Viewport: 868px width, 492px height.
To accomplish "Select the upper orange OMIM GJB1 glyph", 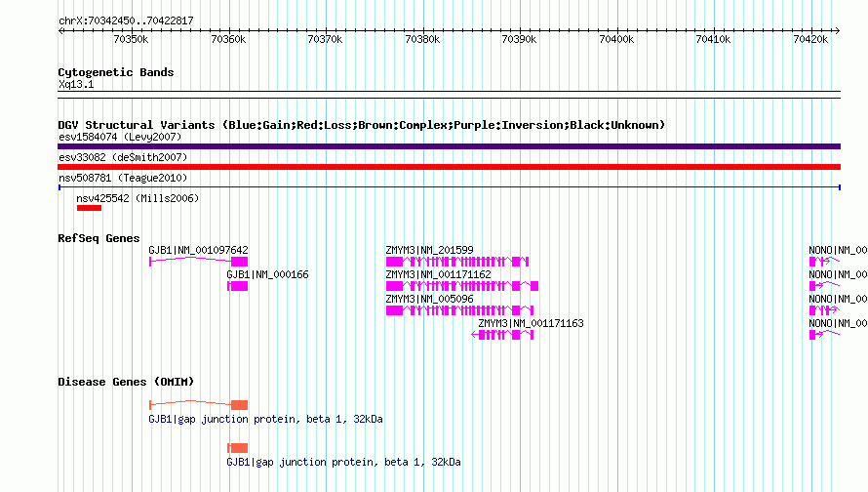I will (198, 405).
